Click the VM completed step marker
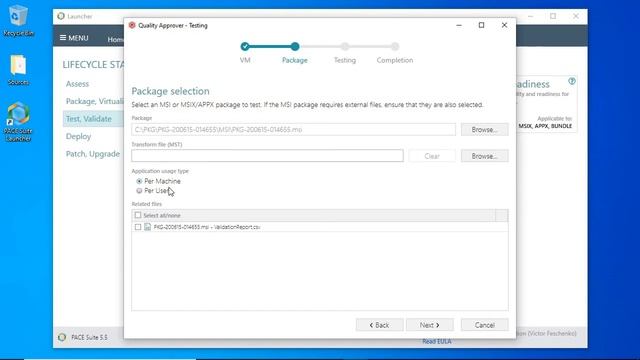The image size is (640, 360). [245, 47]
